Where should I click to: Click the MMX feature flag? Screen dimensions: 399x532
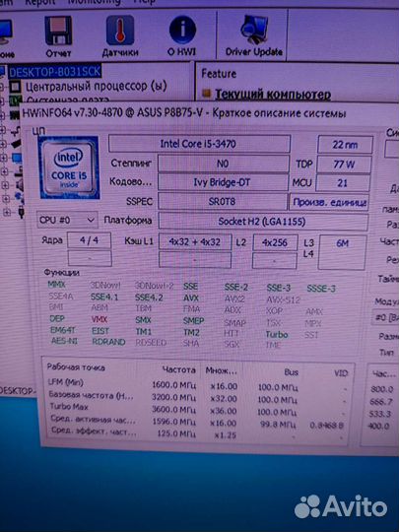(56, 285)
